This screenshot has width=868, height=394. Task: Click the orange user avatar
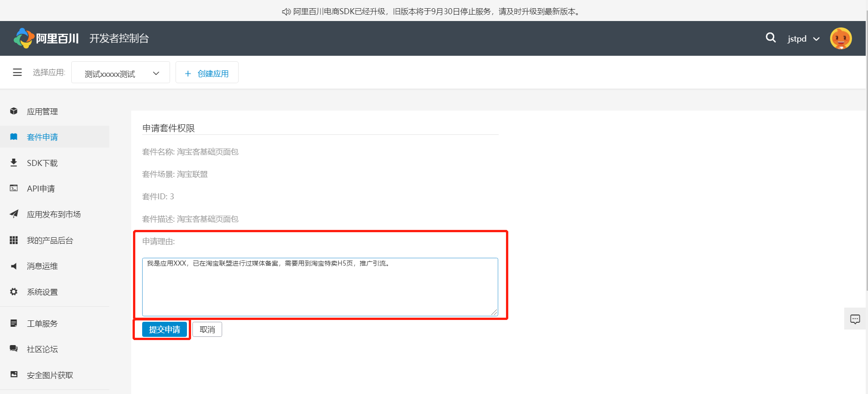(x=841, y=38)
